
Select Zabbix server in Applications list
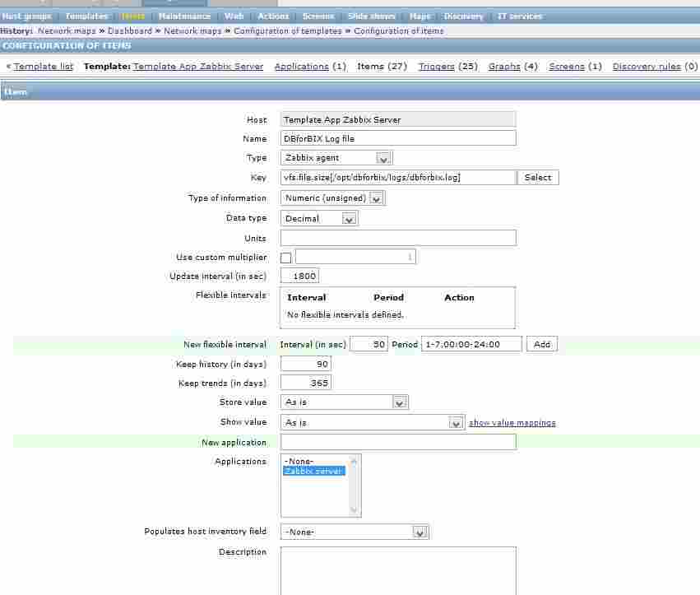coord(314,472)
